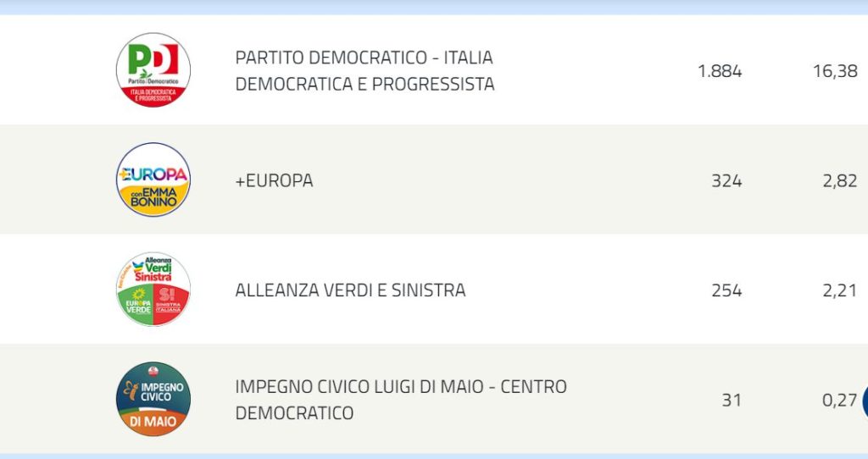Click the 2,21 percentage value
Viewport: 868px width, 459px height.
click(840, 290)
